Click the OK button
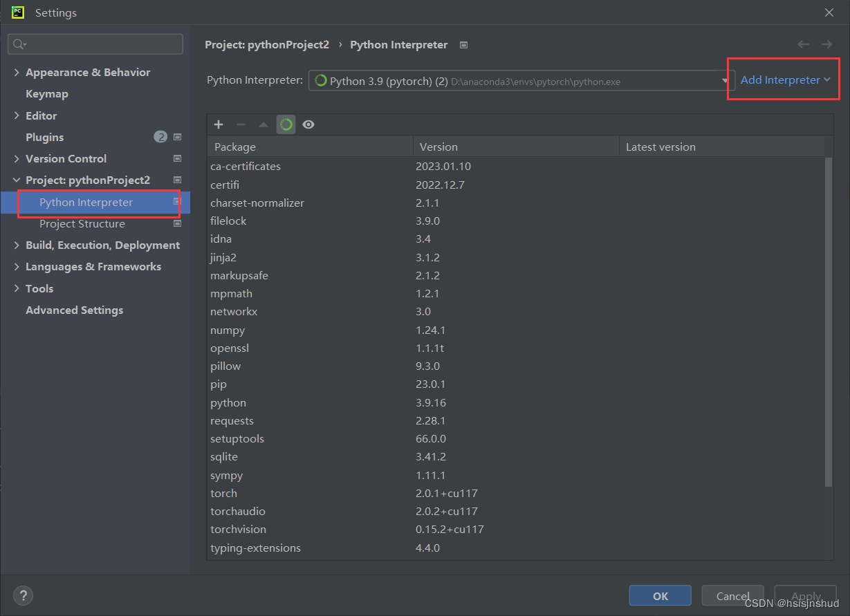This screenshot has height=616, width=850. pos(660,596)
